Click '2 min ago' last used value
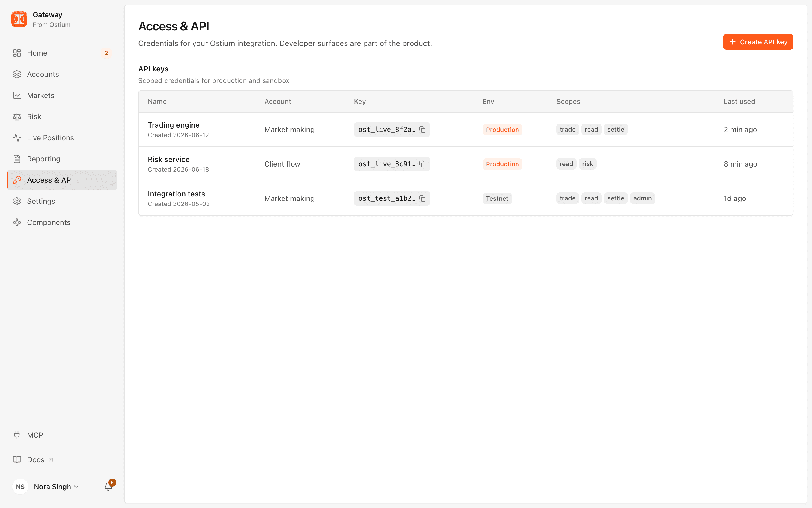This screenshot has height=508, width=812. tap(740, 130)
